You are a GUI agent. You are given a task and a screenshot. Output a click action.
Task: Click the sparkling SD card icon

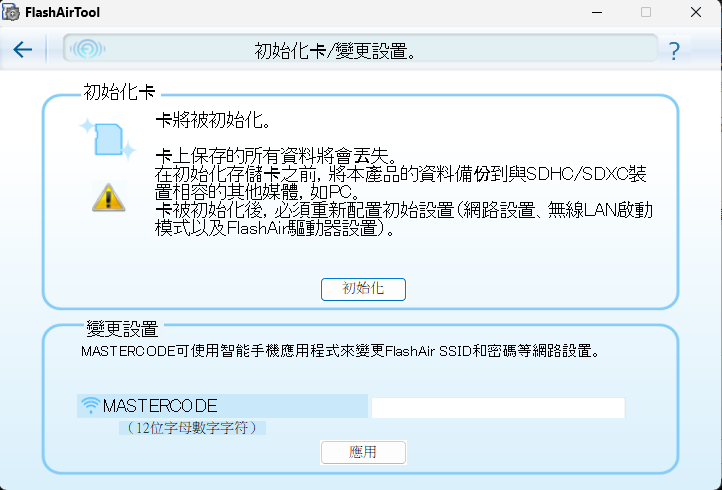coord(108,139)
